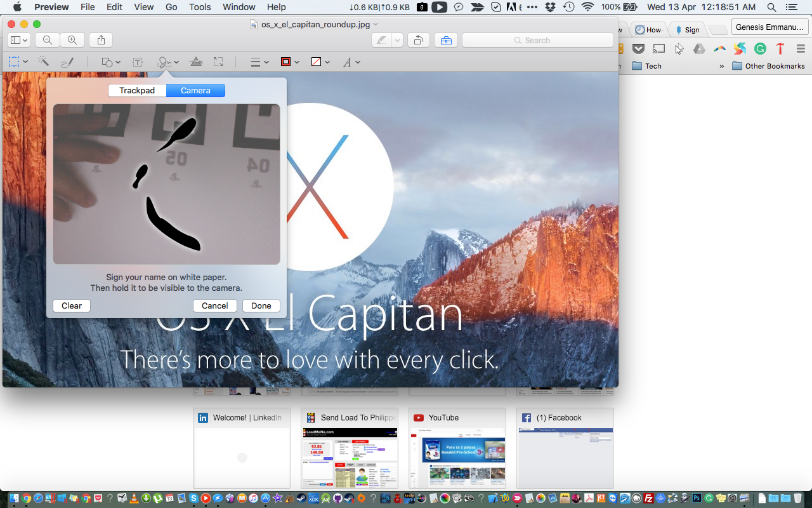Viewport: 812px width, 508px height.
Task: Open the Share button
Action: coord(101,40)
